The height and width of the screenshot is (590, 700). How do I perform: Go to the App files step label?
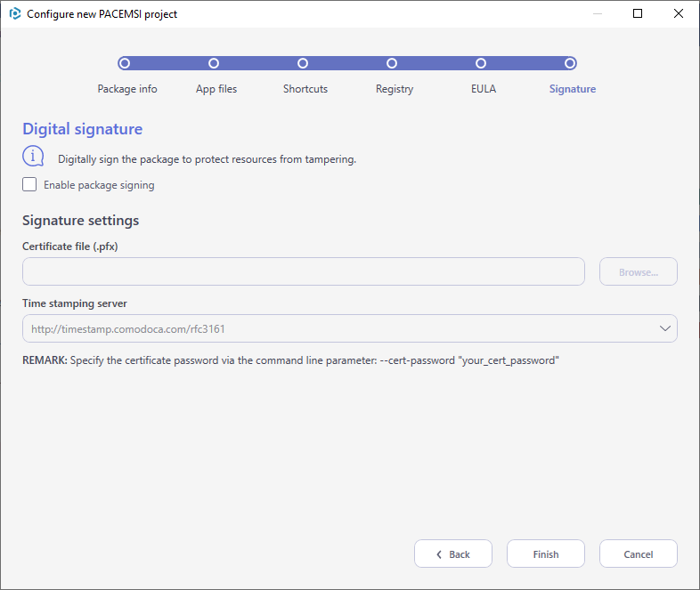coord(216,89)
